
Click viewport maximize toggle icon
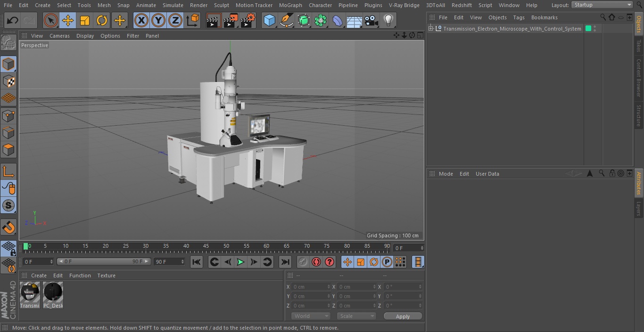pos(420,35)
